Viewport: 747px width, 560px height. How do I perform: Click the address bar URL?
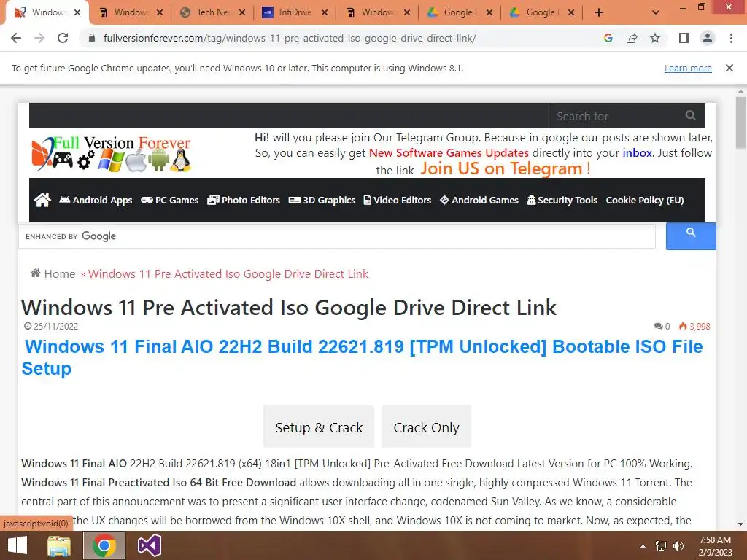290,38
